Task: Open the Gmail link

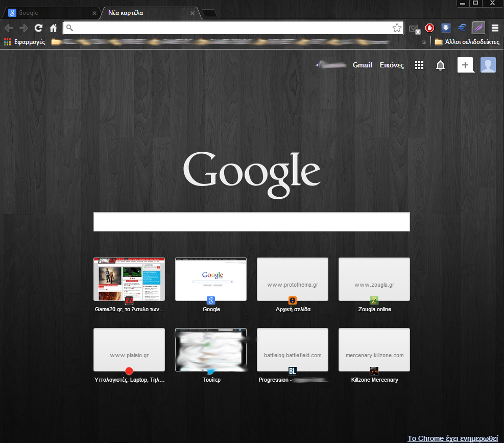Action: (x=362, y=65)
